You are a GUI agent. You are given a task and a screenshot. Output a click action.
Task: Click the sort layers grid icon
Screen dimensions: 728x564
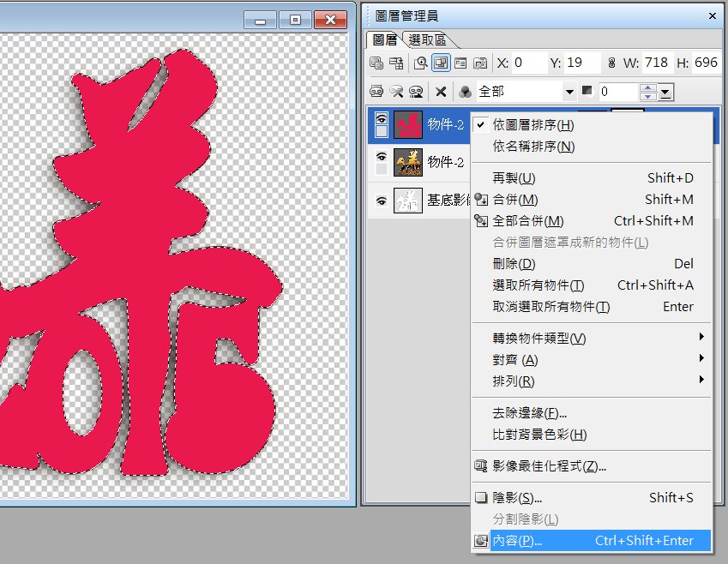click(x=396, y=63)
